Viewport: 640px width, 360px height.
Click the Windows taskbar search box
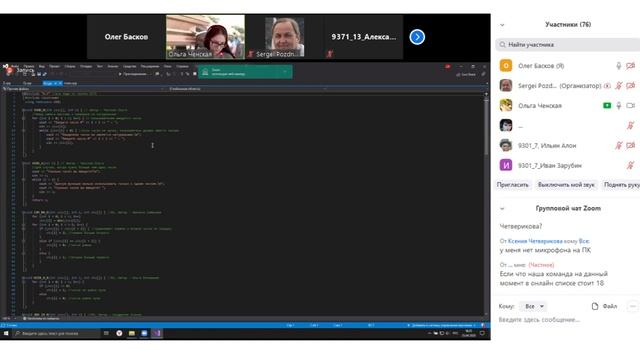(56, 333)
